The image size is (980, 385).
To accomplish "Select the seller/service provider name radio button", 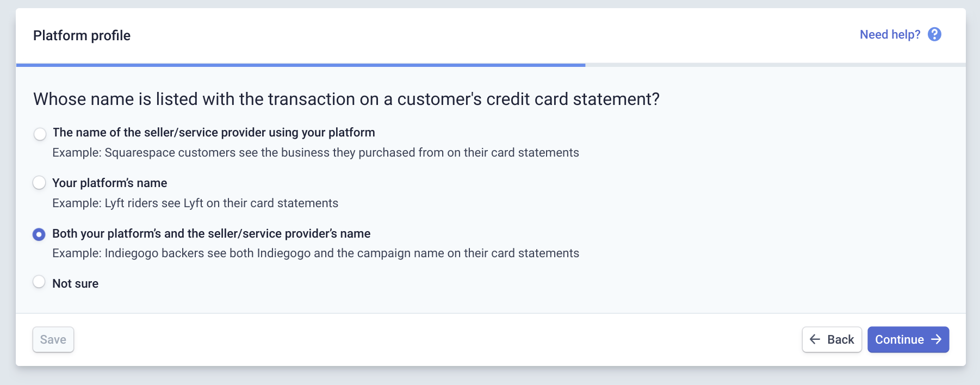I will click(40, 134).
